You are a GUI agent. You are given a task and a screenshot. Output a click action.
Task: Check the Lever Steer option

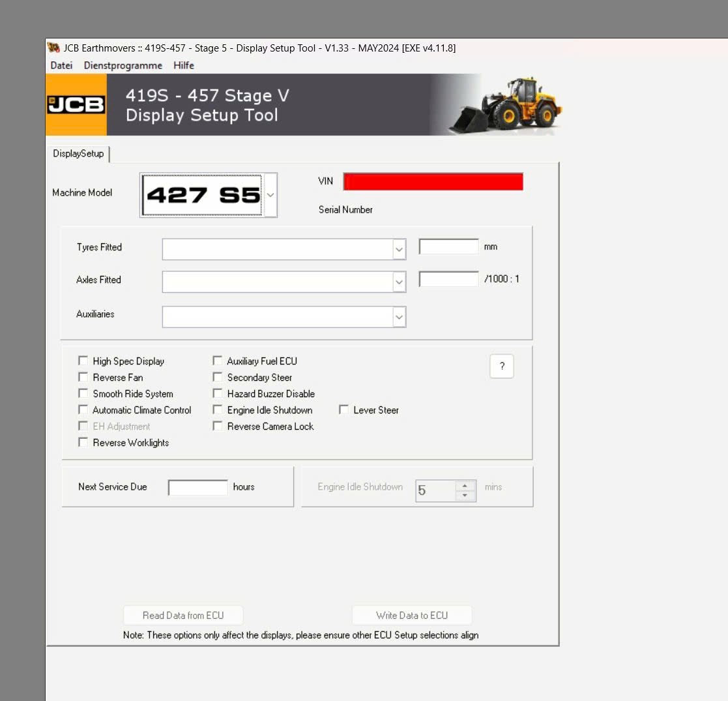pos(343,409)
